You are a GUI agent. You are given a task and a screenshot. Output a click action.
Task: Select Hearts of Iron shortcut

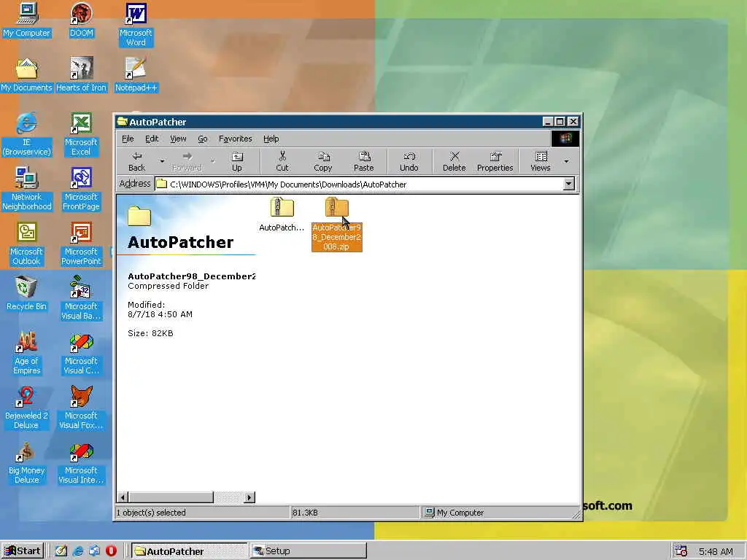82,75
